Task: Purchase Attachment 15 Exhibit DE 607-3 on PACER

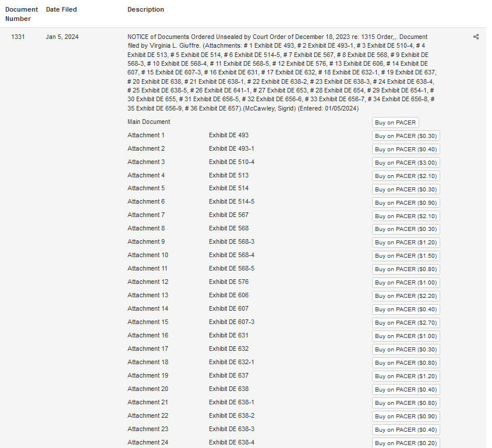Action: point(406,322)
